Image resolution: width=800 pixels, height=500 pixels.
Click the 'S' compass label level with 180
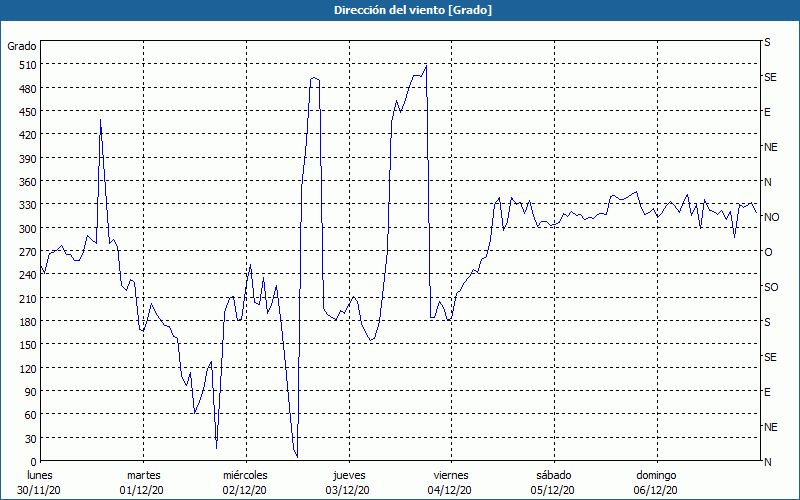(x=767, y=322)
